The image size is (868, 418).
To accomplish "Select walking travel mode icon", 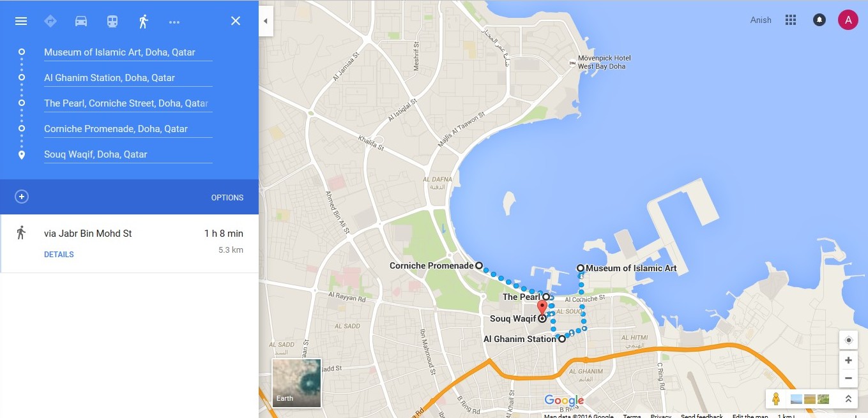I will pyautogui.click(x=143, y=21).
